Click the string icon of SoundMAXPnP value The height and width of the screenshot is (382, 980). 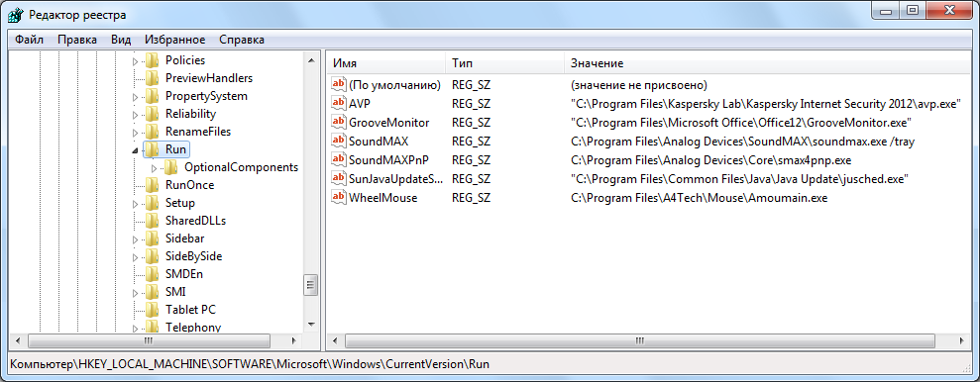[339, 159]
